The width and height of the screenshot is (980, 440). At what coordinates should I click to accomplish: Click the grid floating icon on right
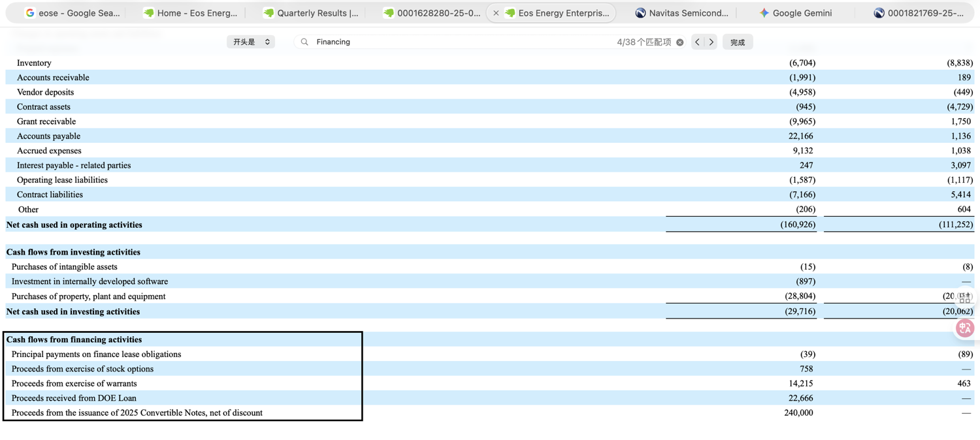click(x=964, y=298)
